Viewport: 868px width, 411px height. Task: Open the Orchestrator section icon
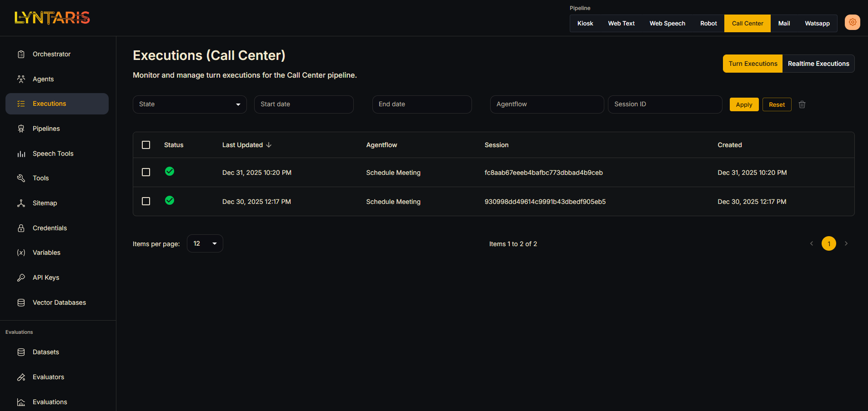tap(21, 54)
